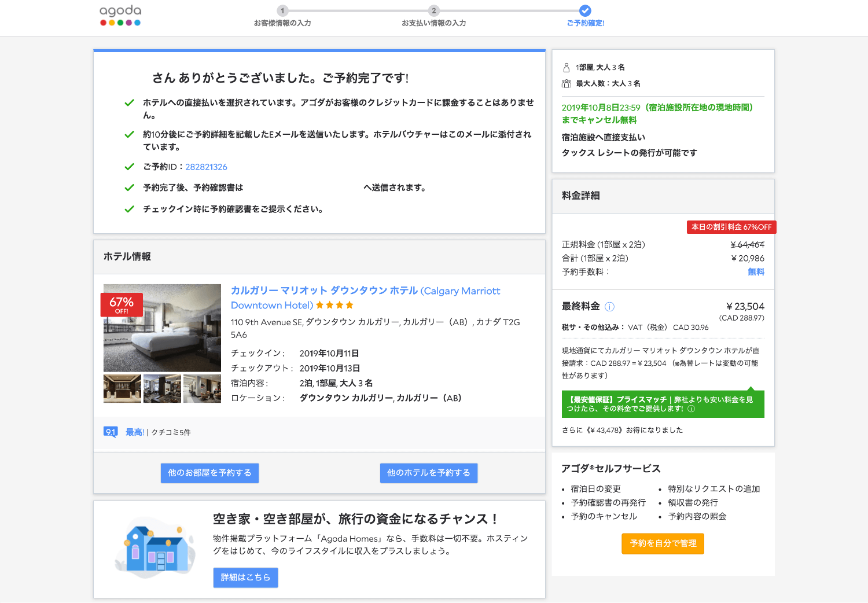
Task: Click the checkmark icon on ご予約確定 step
Action: tap(584, 10)
